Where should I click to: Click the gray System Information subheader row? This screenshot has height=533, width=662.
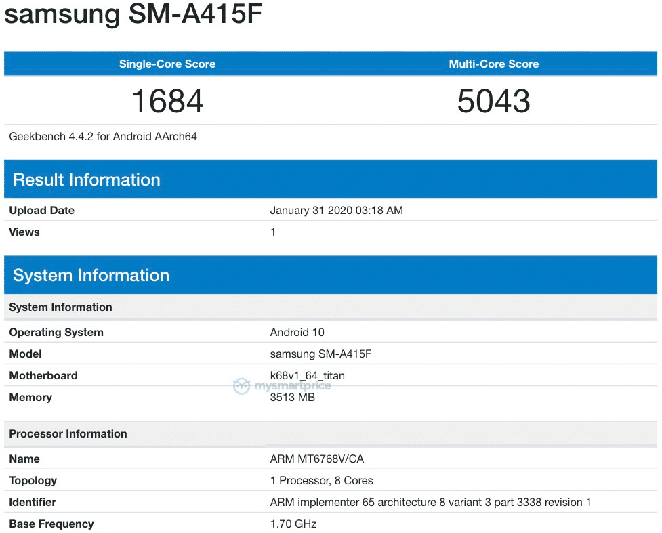pyautogui.click(x=60, y=307)
